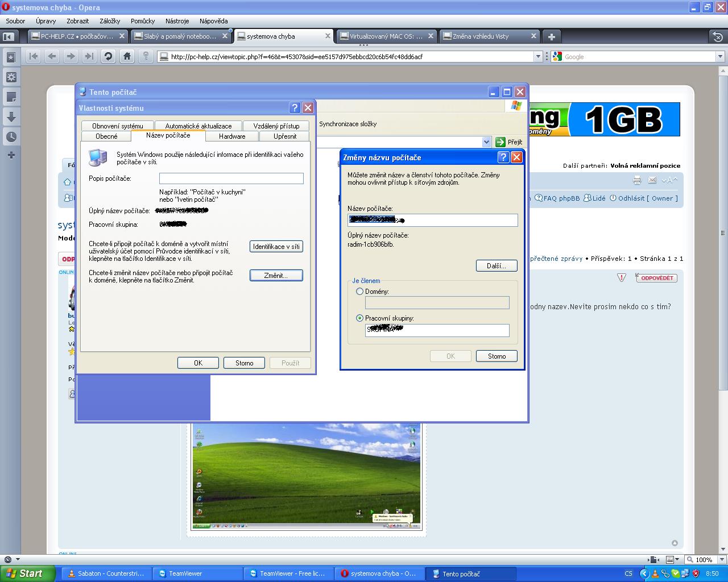Open the closed tabs trash icon
The height and width of the screenshot is (582, 728).
coord(718,36)
